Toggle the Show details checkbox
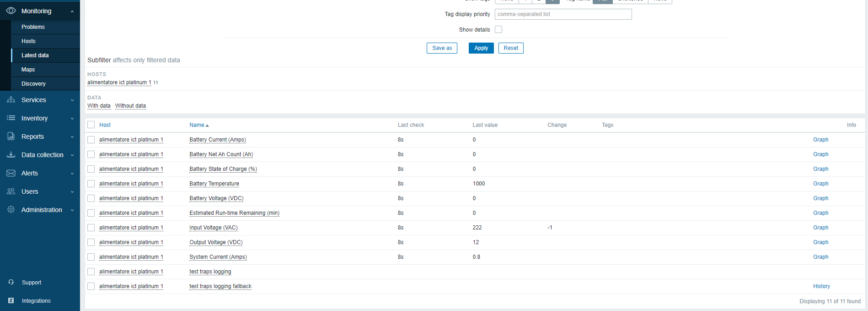This screenshot has width=868, height=311. (x=498, y=29)
